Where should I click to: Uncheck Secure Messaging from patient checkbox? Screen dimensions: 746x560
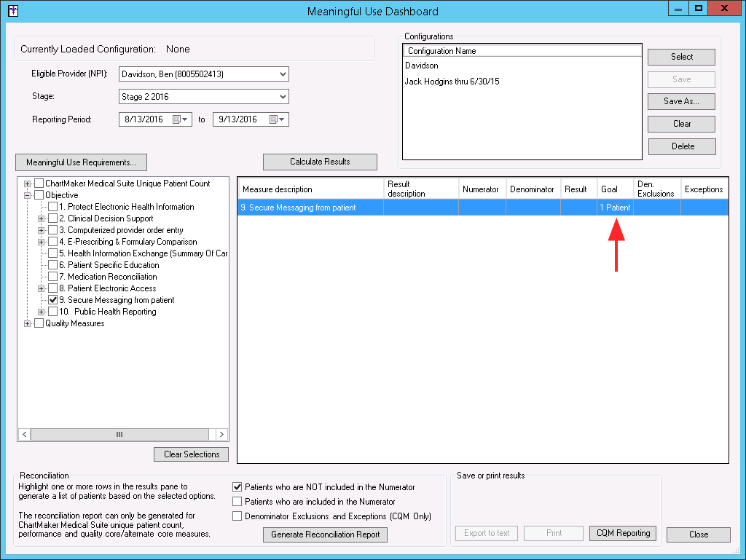[x=53, y=300]
